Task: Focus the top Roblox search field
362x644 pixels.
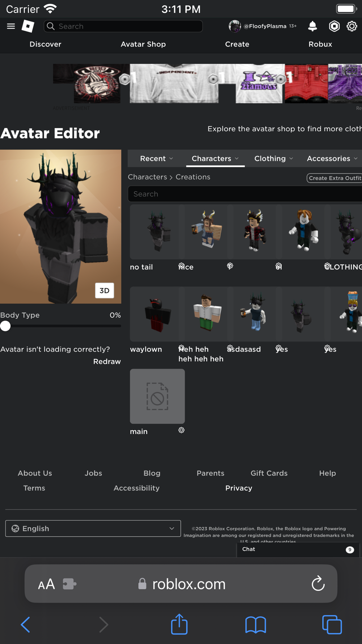Action: pos(123,26)
